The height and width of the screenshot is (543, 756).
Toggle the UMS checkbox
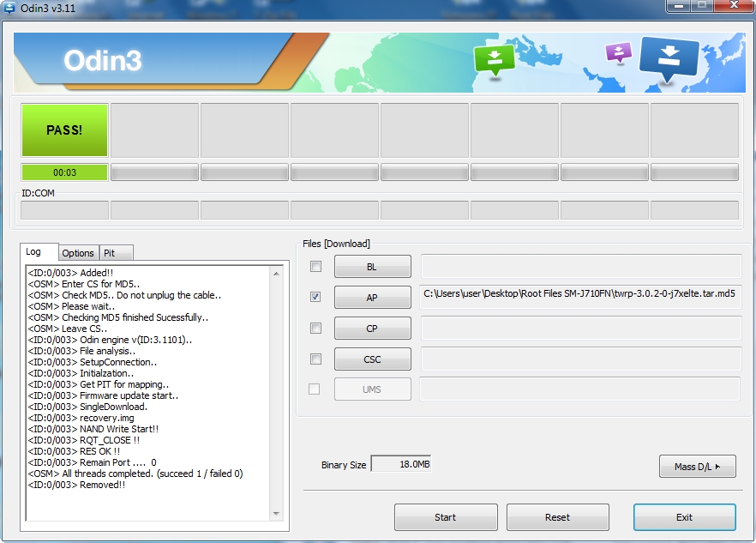[315, 389]
